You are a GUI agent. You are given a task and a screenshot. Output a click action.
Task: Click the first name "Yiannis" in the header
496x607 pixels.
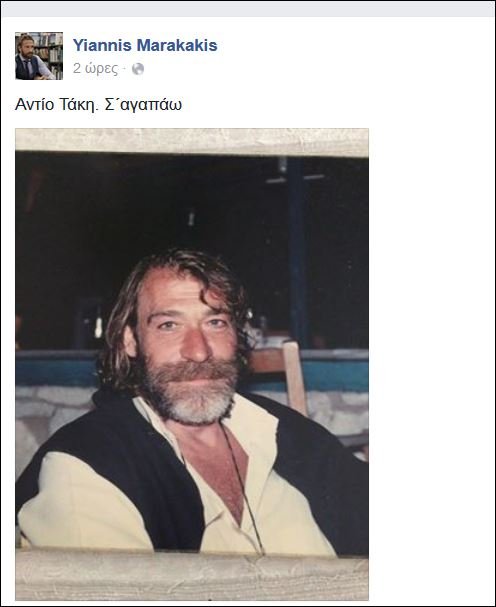102,45
